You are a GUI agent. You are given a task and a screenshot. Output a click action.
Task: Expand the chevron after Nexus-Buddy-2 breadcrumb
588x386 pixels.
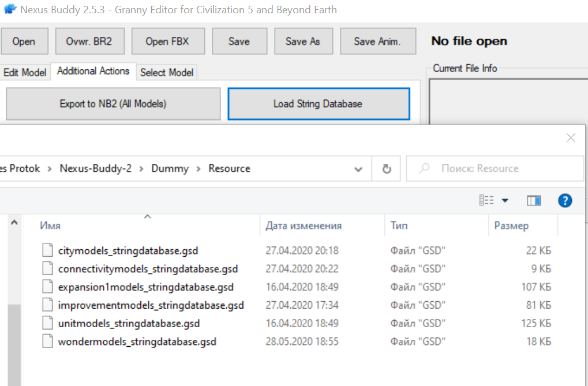coord(141,169)
